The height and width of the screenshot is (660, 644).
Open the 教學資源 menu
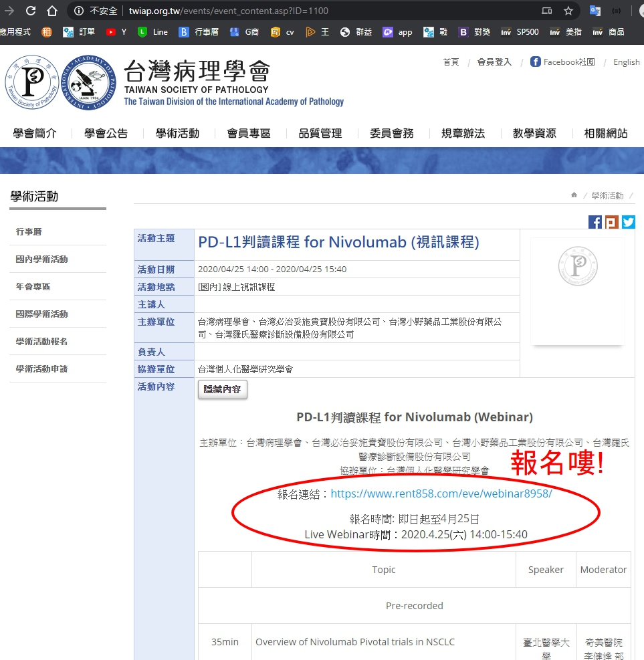534,134
